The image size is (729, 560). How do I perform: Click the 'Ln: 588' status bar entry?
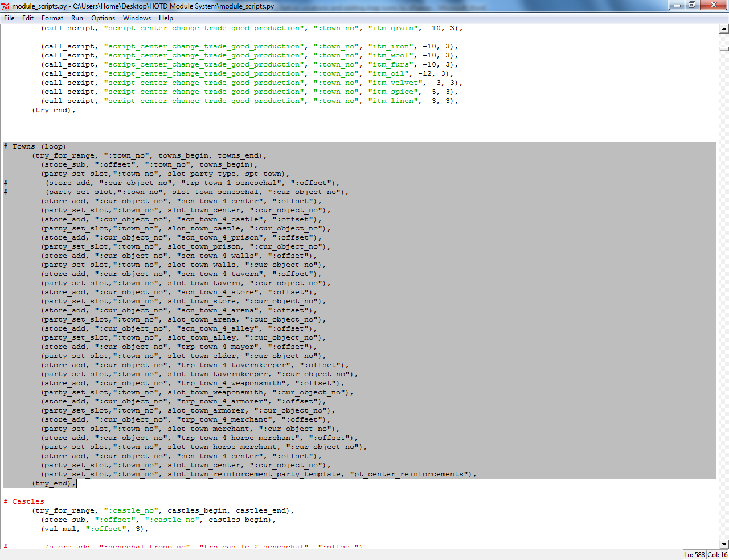694,554
